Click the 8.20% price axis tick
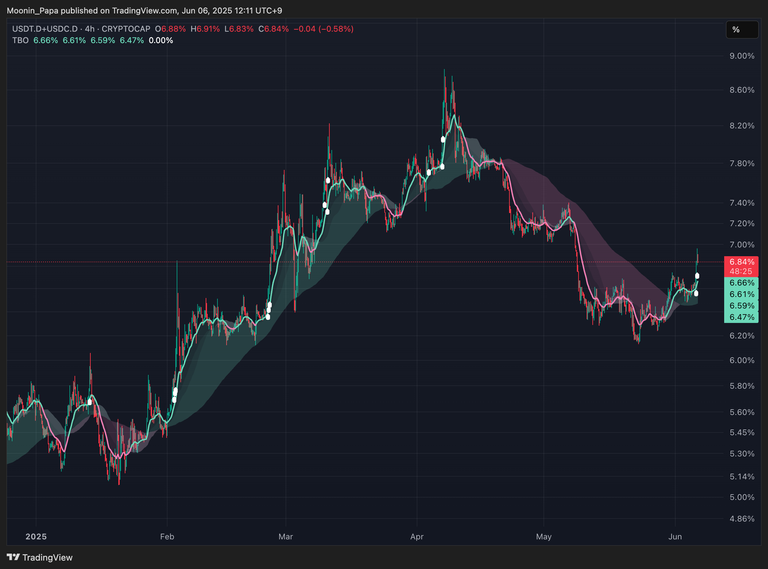 click(x=742, y=126)
